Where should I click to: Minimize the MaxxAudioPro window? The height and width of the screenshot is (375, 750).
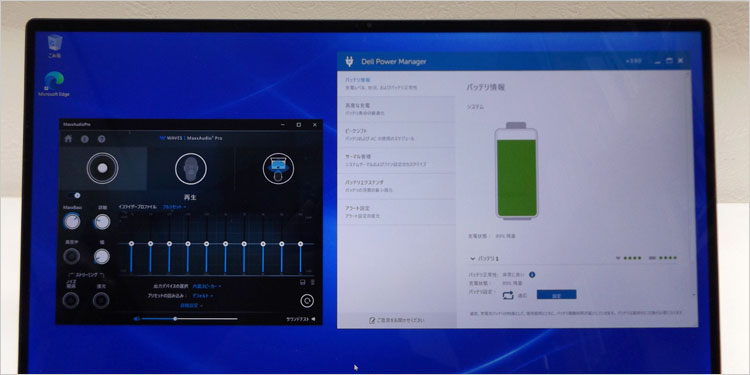(x=283, y=124)
